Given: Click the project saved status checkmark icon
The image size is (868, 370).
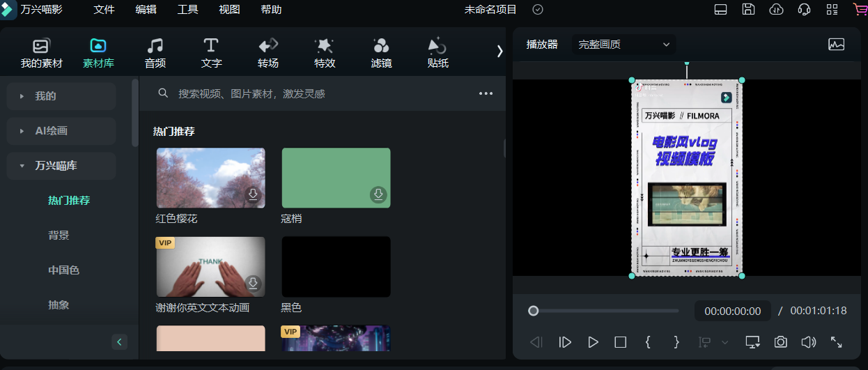Looking at the screenshot, I should (538, 10).
